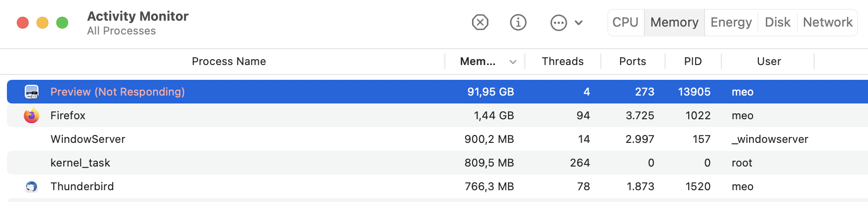Screen dimensions: 868x202
Task: Click PID 157 in the WindowServer row
Action: point(702,139)
